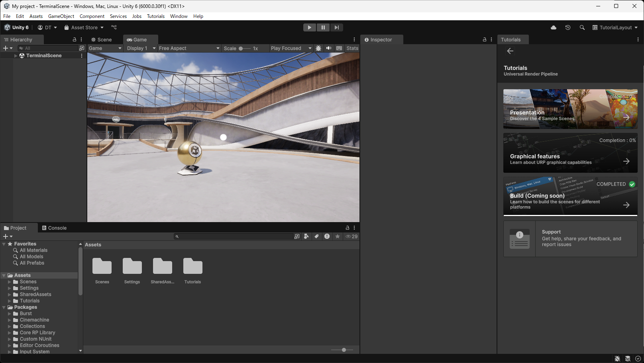This screenshot has height=363, width=644.
Task: Save search with the favorites star icon
Action: tap(338, 236)
